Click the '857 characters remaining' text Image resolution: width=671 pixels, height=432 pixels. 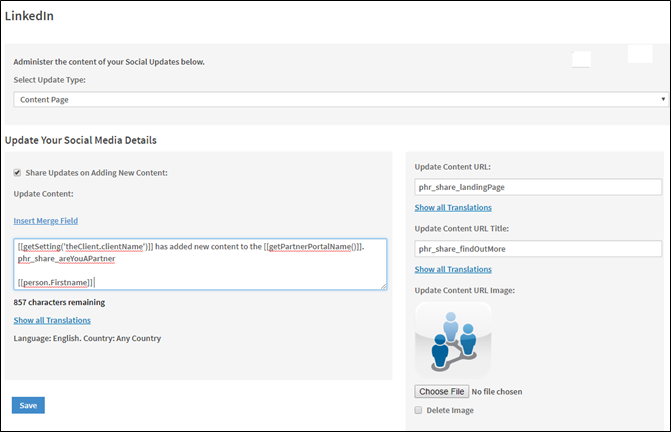[59, 302]
